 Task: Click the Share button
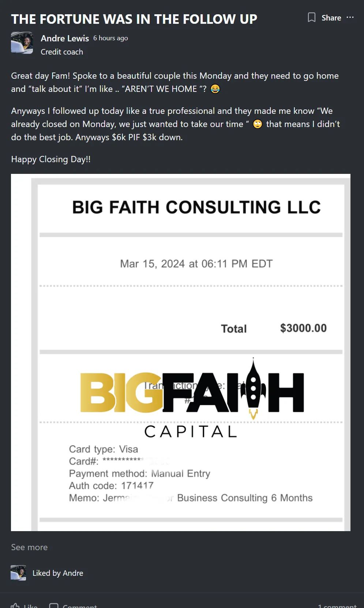331,18
